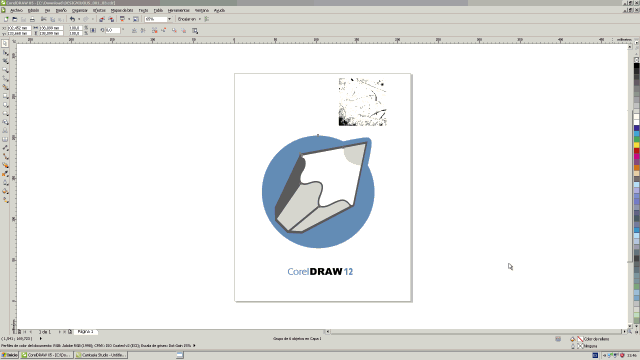Click the Undo arrow icon
The width and height of the screenshot is (640, 360).
click(72, 19)
